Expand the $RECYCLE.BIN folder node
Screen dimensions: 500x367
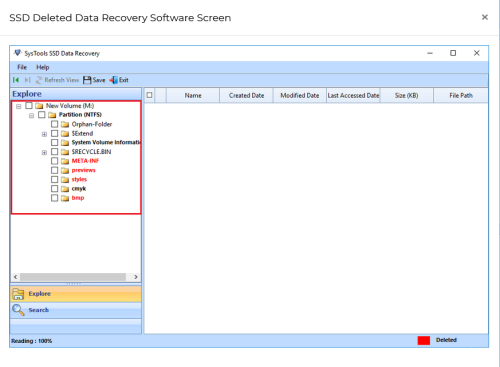tap(44, 152)
